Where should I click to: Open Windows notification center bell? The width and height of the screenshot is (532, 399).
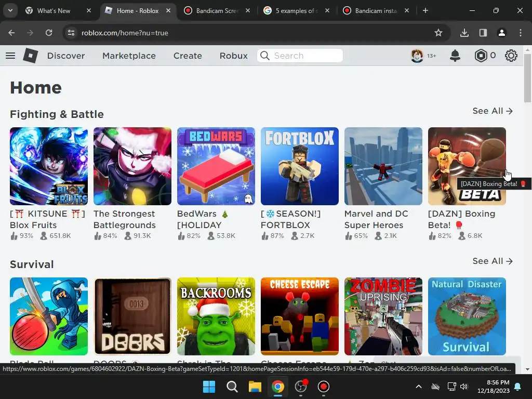point(518,387)
